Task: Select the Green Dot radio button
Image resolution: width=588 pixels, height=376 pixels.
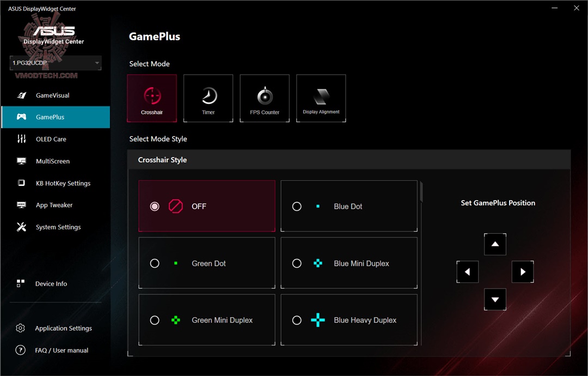Action: pos(155,263)
